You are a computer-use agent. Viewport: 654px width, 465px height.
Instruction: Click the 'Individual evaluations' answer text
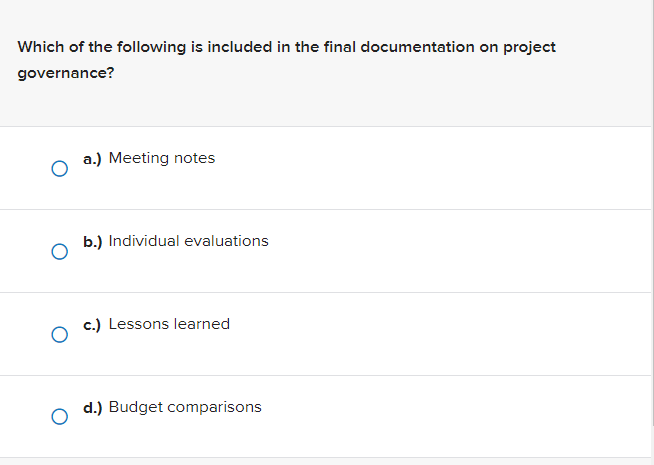(188, 241)
